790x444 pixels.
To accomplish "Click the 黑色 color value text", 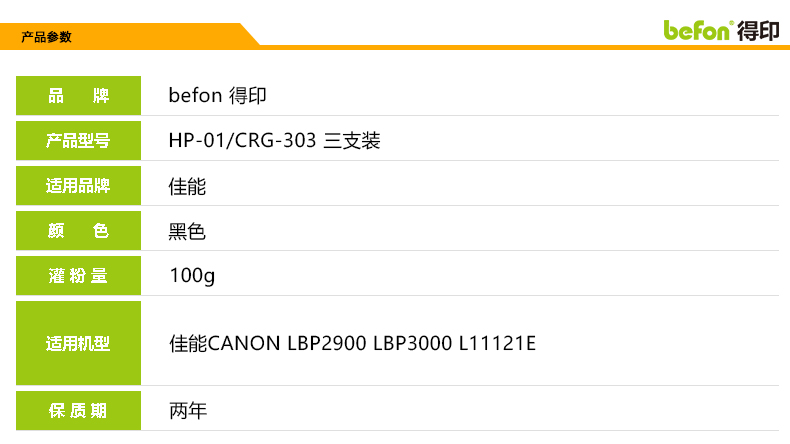I will coord(188,232).
